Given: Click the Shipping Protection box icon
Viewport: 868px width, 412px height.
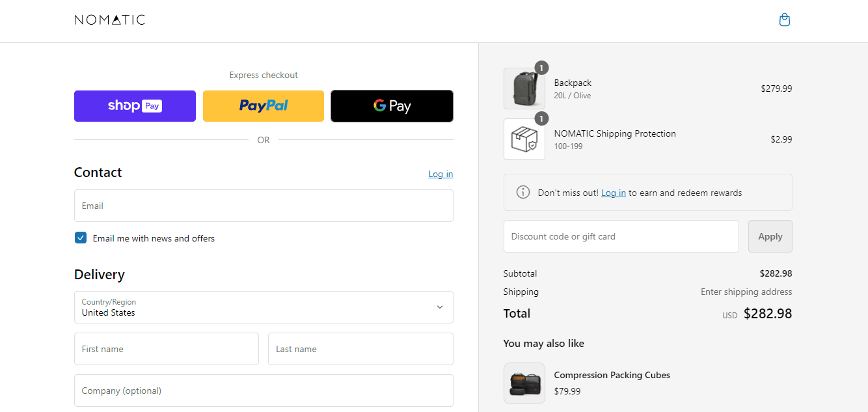Looking at the screenshot, I should pyautogui.click(x=524, y=139).
